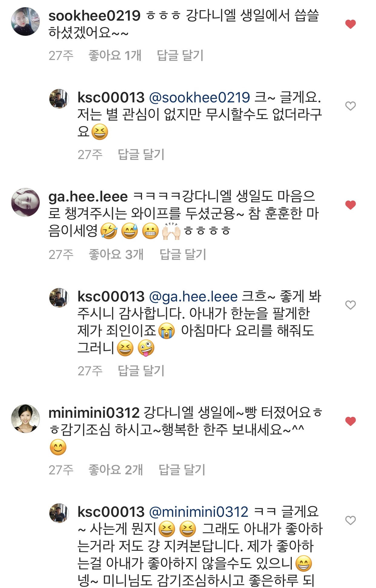Open ga.hee.leee's profile avatar
This screenshot has height=588, width=376.
pyautogui.click(x=25, y=202)
